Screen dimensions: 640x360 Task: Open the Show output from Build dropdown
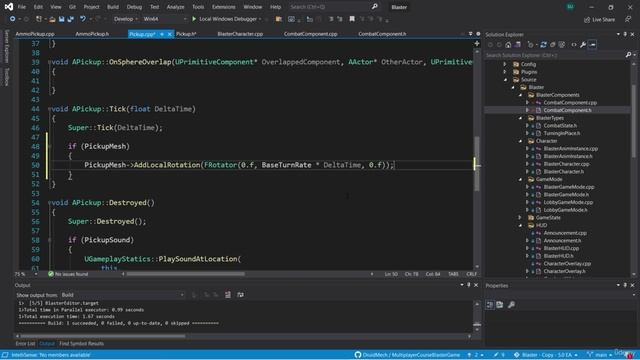pos(122,295)
